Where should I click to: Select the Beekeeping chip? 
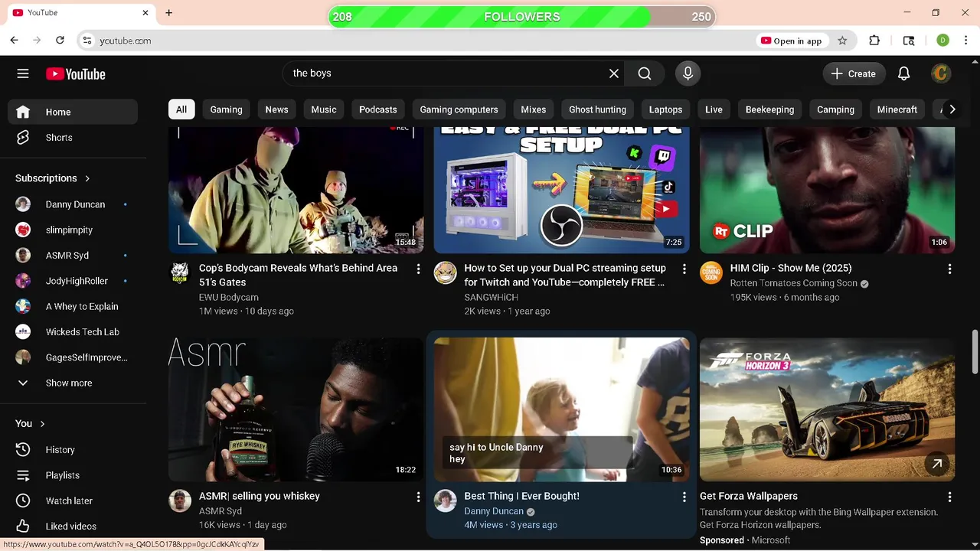[770, 109]
